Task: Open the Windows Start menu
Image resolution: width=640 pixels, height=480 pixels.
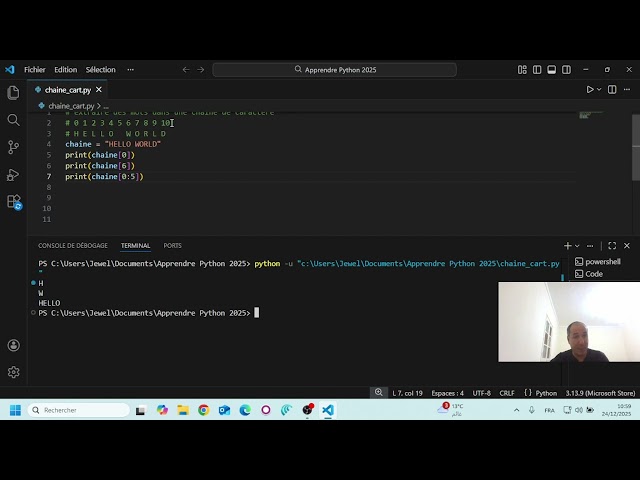Action: pyautogui.click(x=16, y=410)
